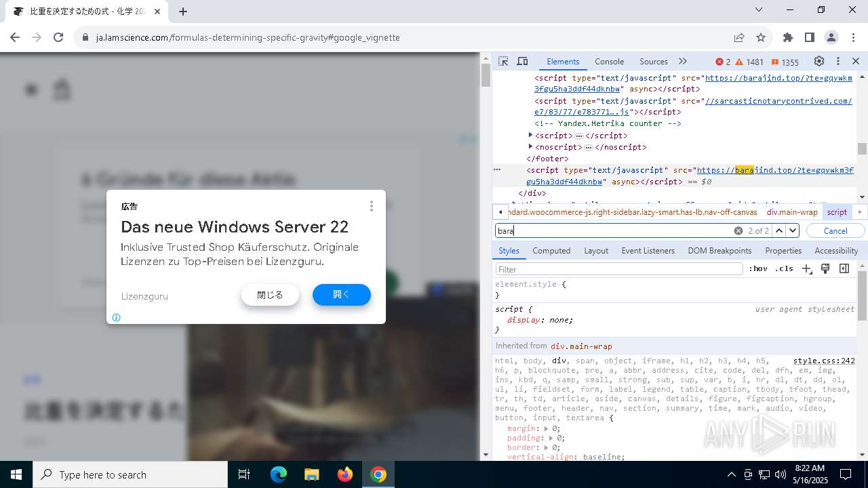The height and width of the screenshot is (488, 868).
Task: Focus the Styles filter input
Action: (x=619, y=269)
